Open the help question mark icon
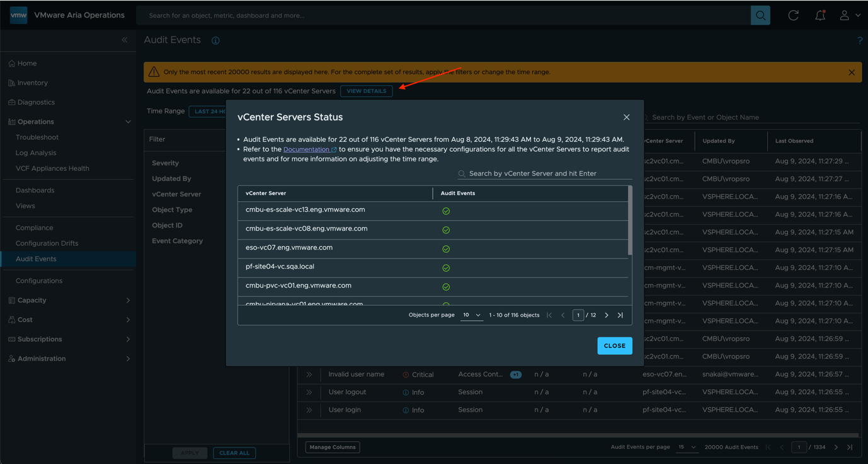 point(860,40)
